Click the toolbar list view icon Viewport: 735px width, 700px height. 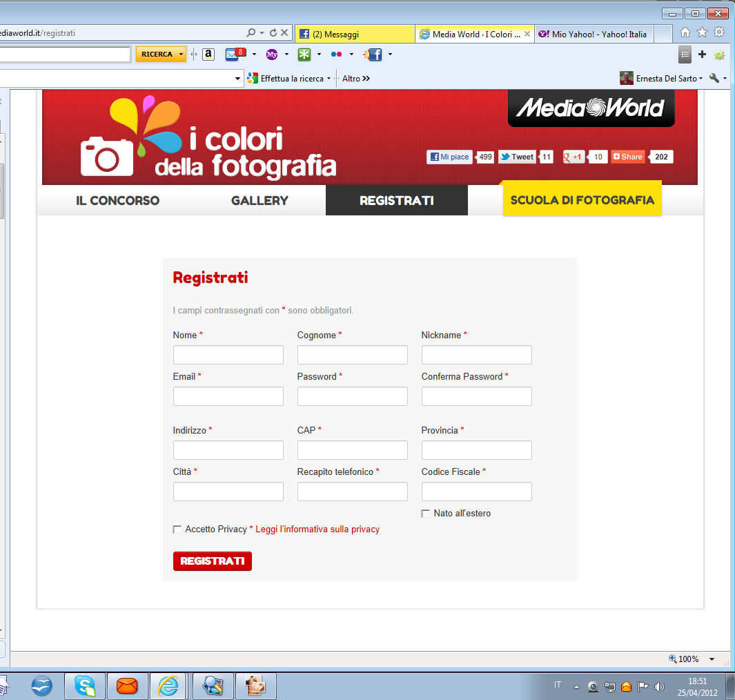(685, 55)
